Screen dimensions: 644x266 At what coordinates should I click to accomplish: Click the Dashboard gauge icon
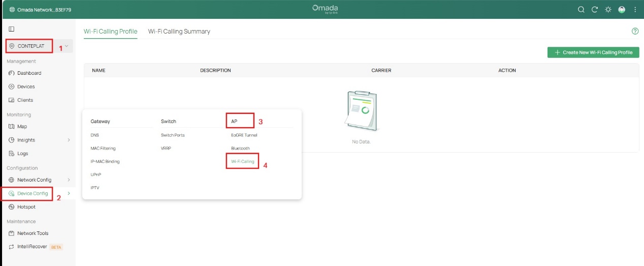click(12, 73)
